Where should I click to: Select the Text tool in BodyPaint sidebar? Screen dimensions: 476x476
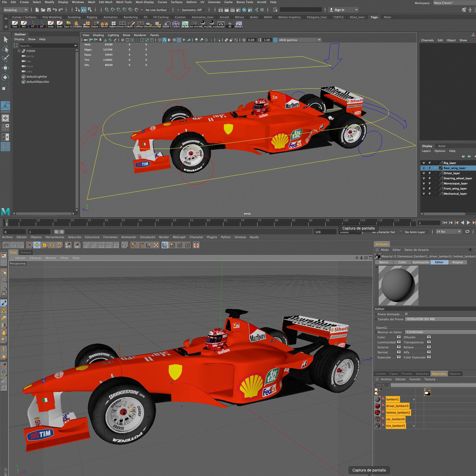[4, 349]
